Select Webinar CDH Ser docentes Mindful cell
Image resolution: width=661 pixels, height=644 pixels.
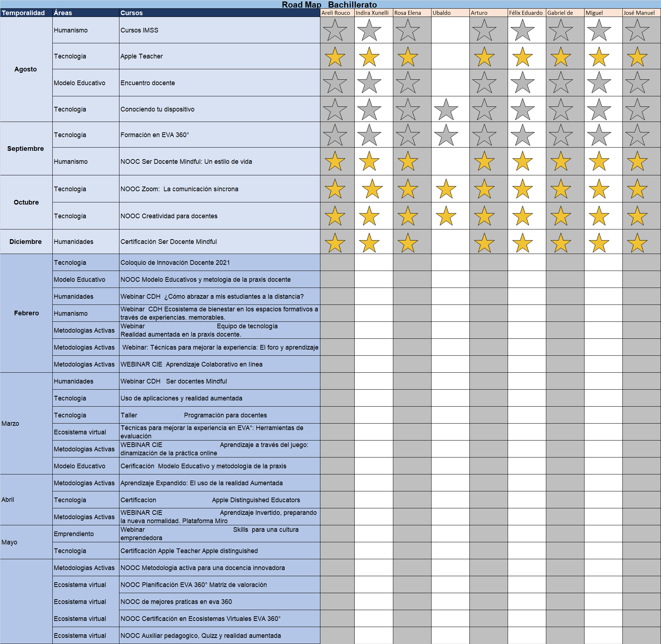(x=220, y=381)
